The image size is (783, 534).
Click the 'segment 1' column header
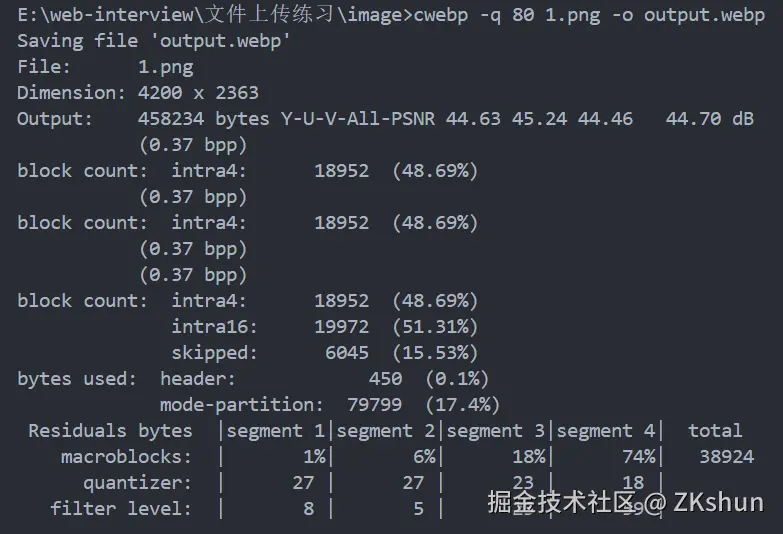(276, 431)
